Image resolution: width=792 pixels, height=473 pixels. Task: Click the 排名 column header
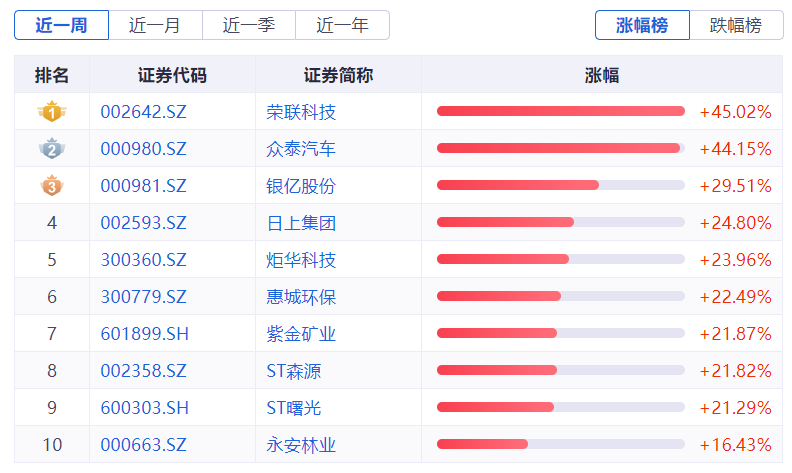(52, 75)
